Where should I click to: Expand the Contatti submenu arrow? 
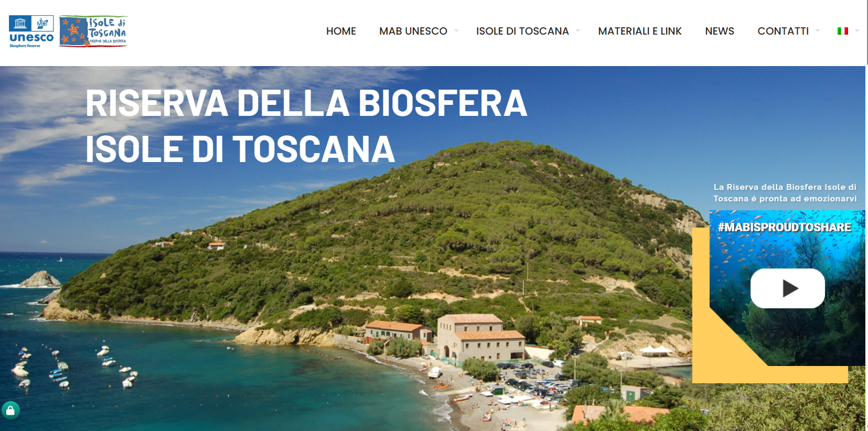818,31
